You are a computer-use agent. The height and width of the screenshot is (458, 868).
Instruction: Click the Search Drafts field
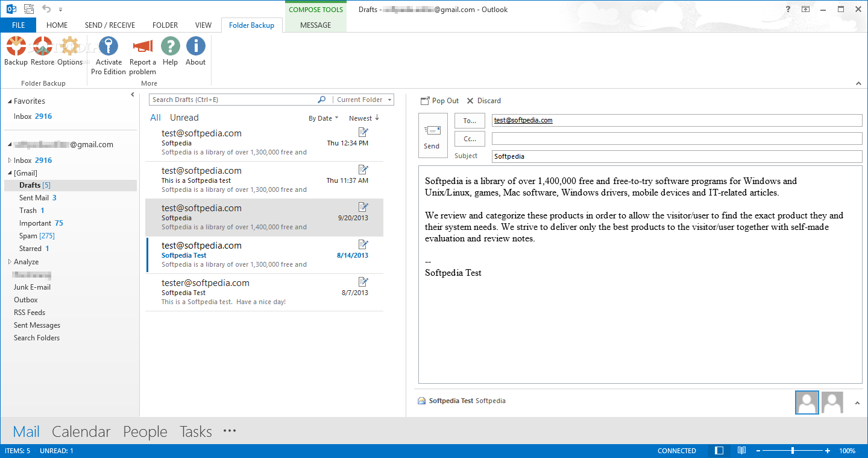point(233,100)
